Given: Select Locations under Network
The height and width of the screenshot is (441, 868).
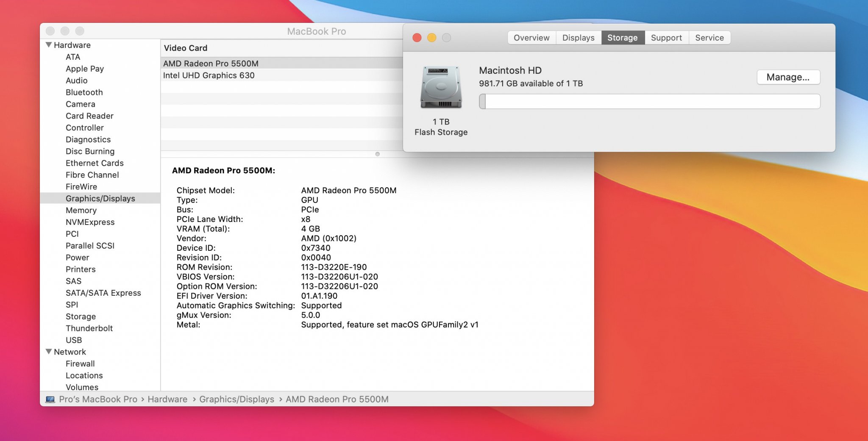Looking at the screenshot, I should [84, 375].
